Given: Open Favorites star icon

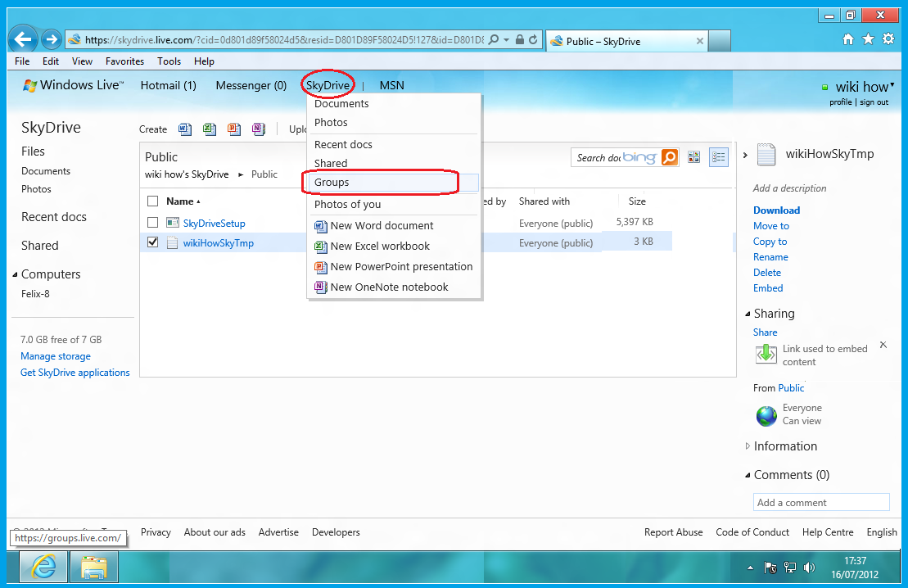Looking at the screenshot, I should 868,39.
